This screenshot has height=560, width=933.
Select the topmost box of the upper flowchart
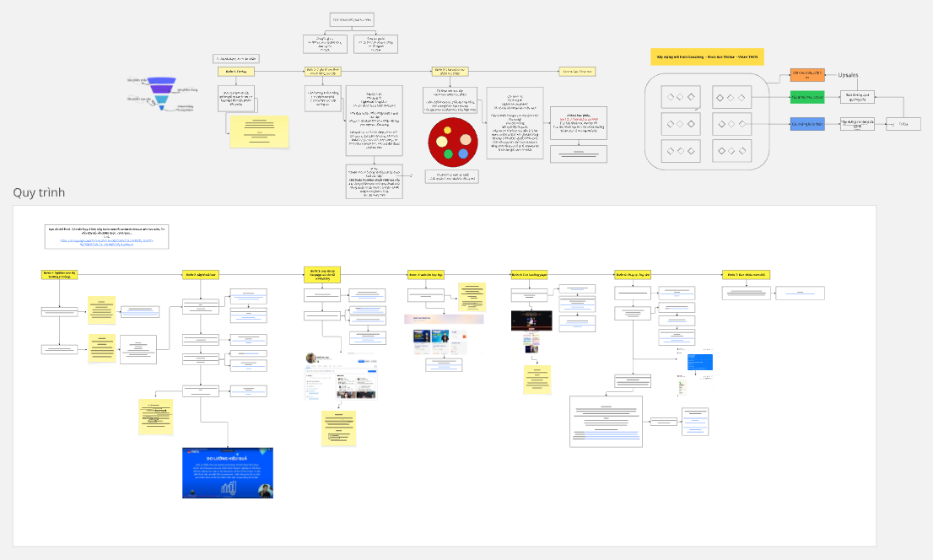(351, 19)
